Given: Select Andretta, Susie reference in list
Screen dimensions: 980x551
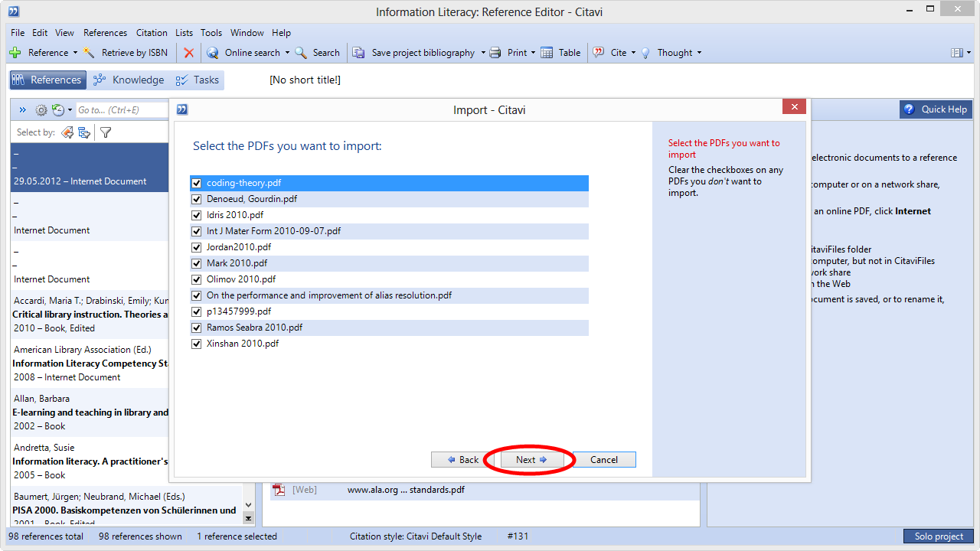Looking at the screenshot, I should (90, 461).
